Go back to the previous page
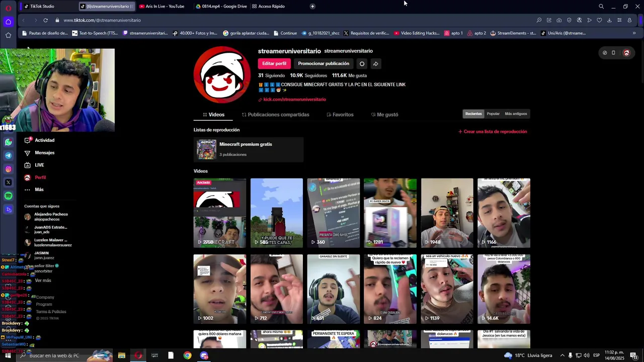 23,20
